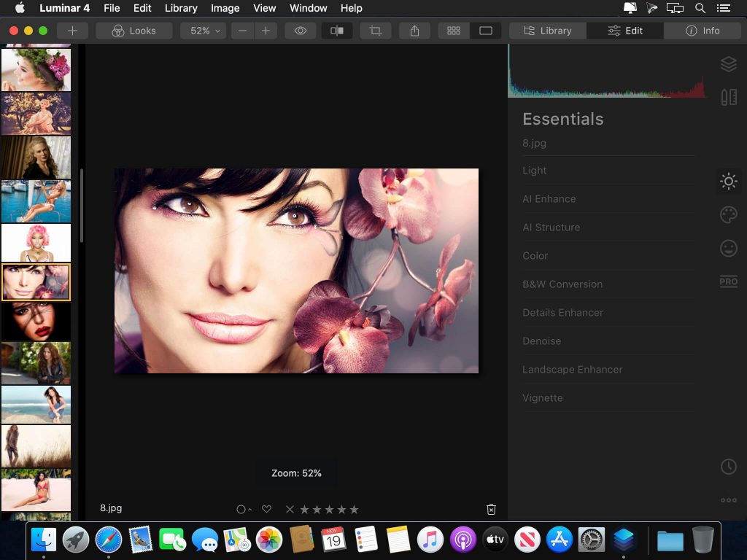Select the Crop tool
The height and width of the screenshot is (560, 747).
[x=376, y=31]
